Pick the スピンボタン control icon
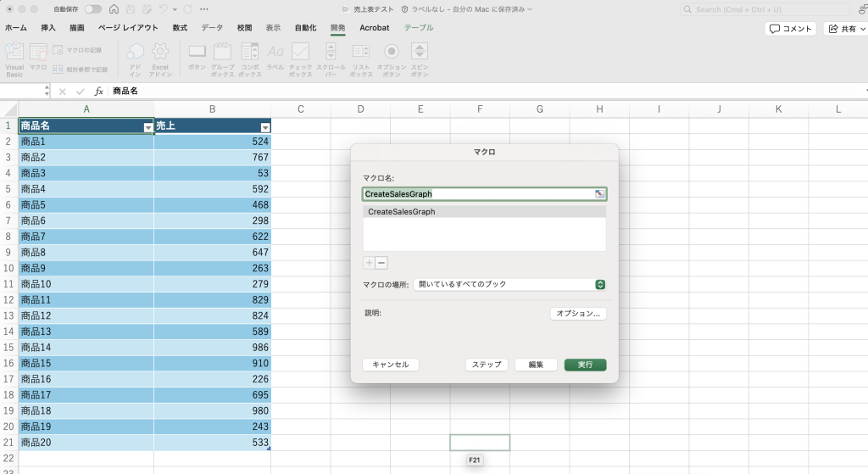The width and height of the screenshot is (868, 474). (420, 53)
